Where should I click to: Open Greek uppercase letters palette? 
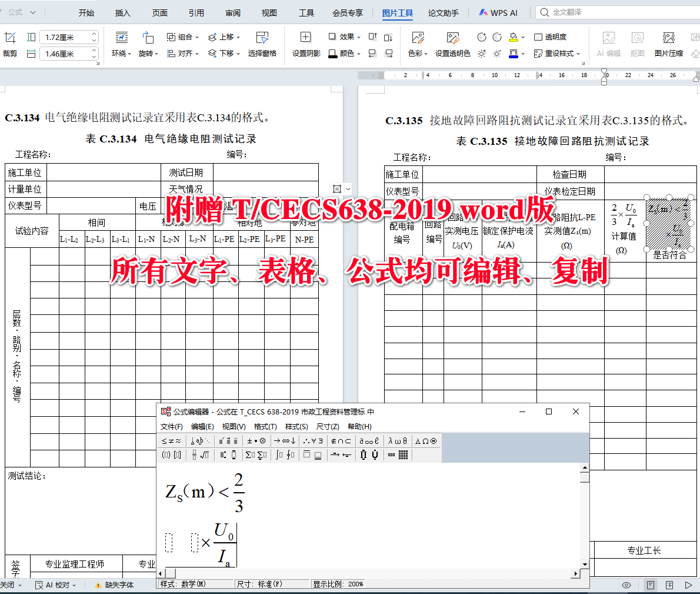tap(426, 441)
